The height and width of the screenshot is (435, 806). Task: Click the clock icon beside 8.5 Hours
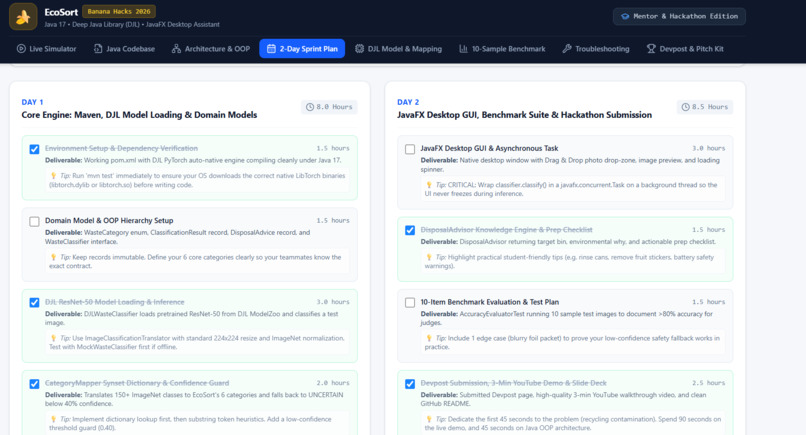coord(686,107)
